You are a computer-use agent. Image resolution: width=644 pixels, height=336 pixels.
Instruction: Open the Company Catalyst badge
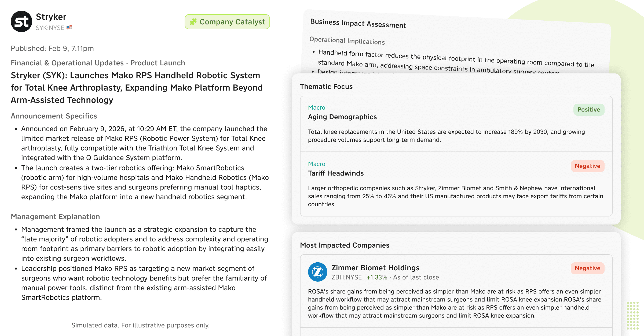pyautogui.click(x=227, y=22)
